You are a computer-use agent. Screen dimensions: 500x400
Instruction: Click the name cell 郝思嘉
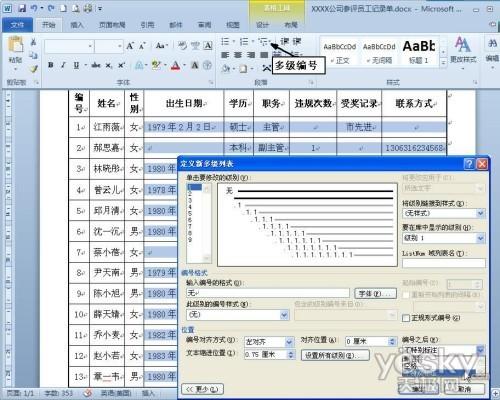tap(107, 148)
